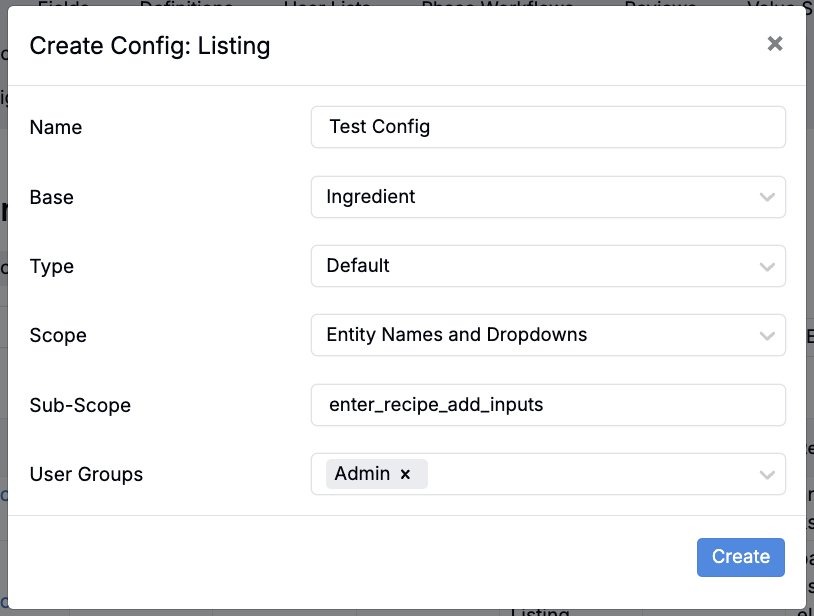Click the Type dropdown chevron arrow
The image size is (814, 616).
coord(767,266)
